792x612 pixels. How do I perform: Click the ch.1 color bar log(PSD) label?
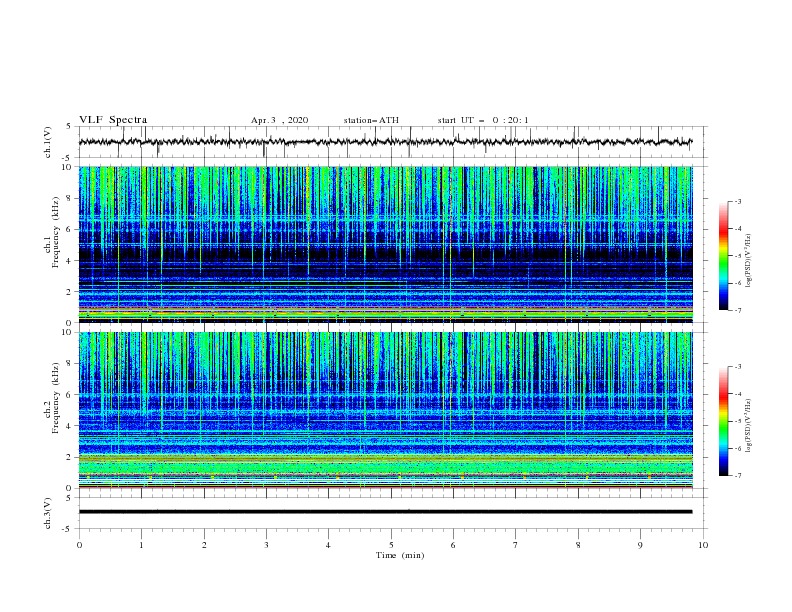point(749,261)
